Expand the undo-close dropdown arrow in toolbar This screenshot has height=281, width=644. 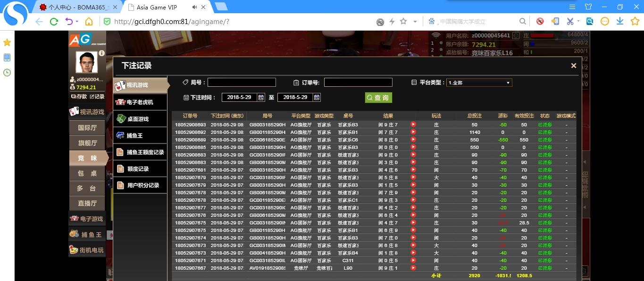[77, 22]
